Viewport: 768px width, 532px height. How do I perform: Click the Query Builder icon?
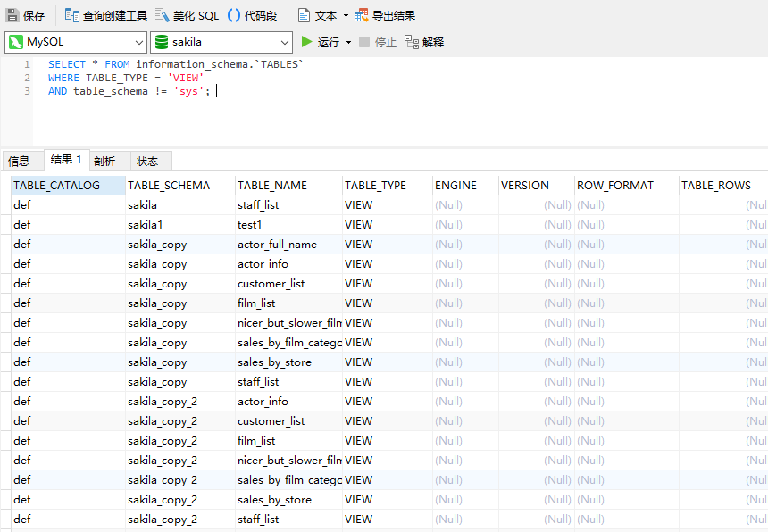[72, 16]
